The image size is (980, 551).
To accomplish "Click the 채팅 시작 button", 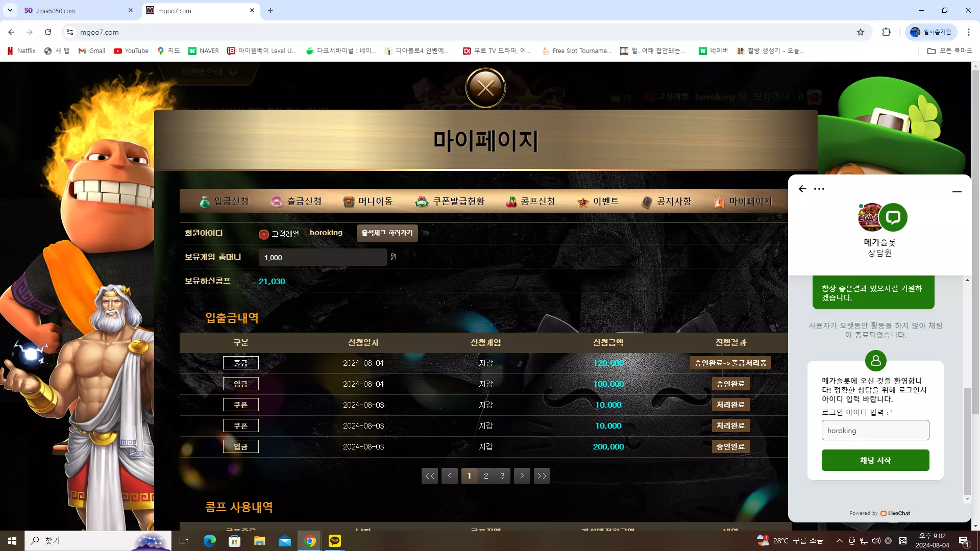I will [x=875, y=460].
